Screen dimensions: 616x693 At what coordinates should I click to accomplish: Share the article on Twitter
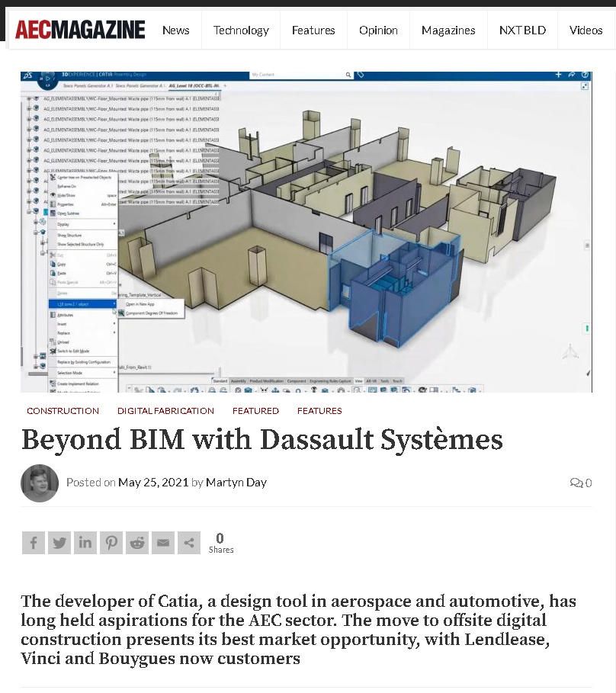(x=59, y=543)
